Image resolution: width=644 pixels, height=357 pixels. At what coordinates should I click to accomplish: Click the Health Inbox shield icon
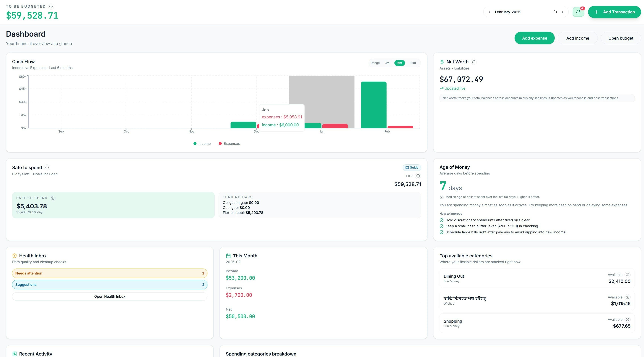click(x=14, y=256)
